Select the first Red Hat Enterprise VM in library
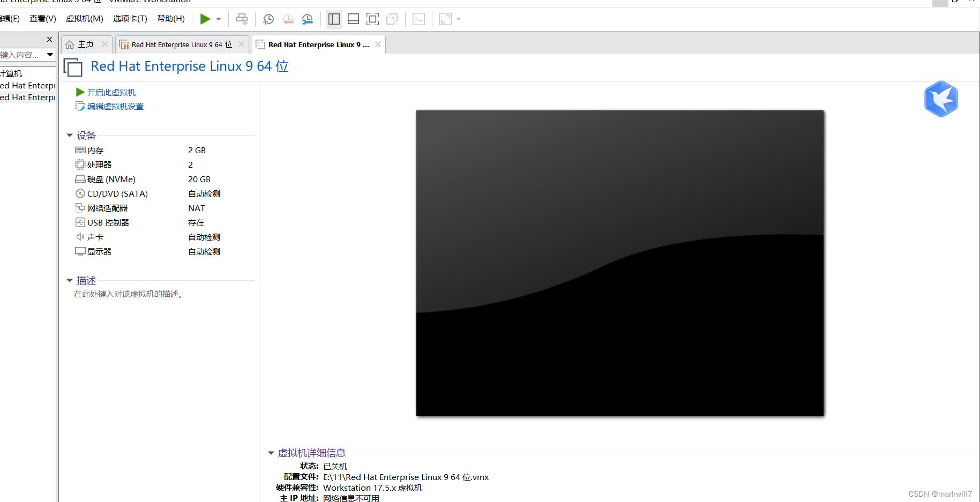 [x=28, y=86]
